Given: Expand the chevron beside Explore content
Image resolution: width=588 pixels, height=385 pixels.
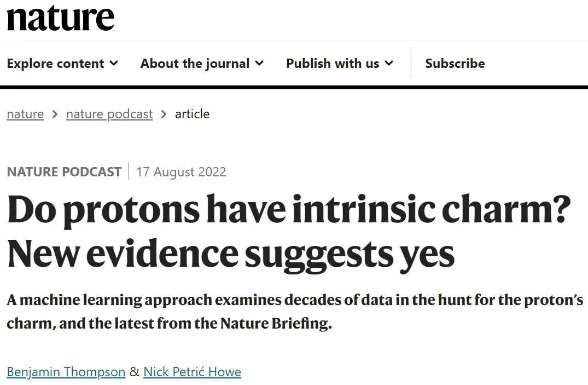Looking at the screenshot, I should (x=114, y=64).
